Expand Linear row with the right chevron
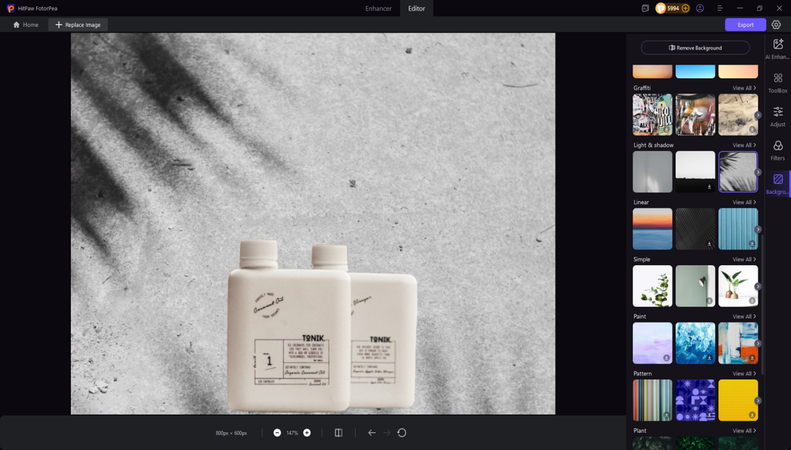791x450 pixels. tap(758, 229)
